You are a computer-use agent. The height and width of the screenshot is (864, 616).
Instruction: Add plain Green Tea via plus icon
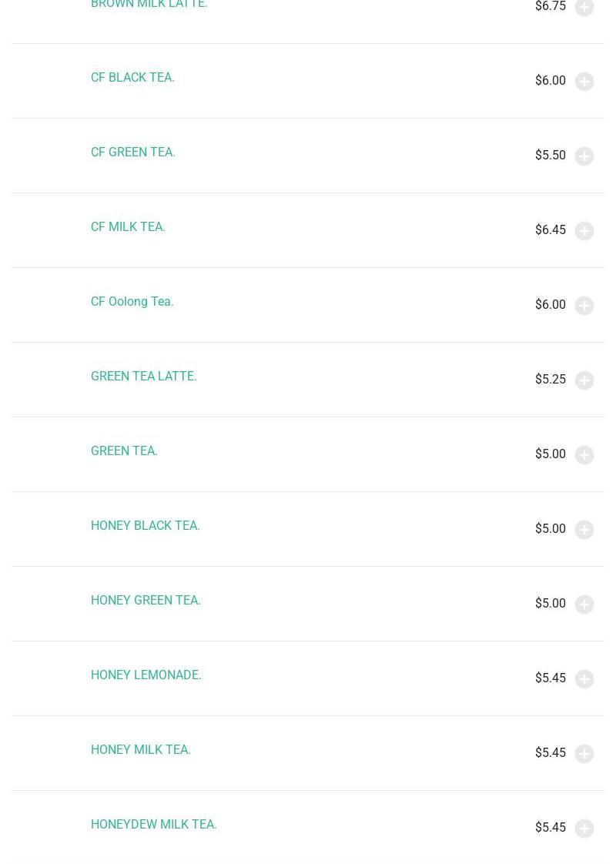click(x=584, y=455)
